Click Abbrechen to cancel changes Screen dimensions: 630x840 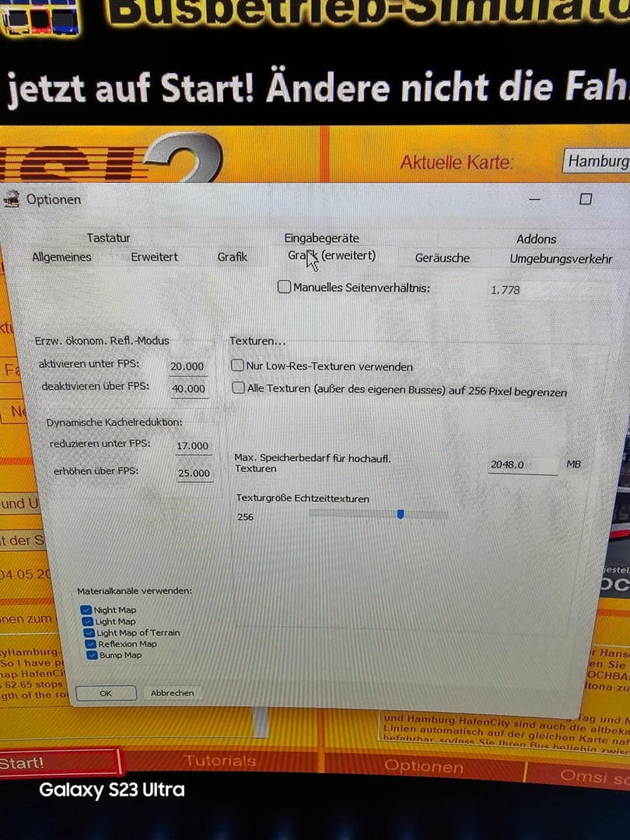click(x=173, y=693)
